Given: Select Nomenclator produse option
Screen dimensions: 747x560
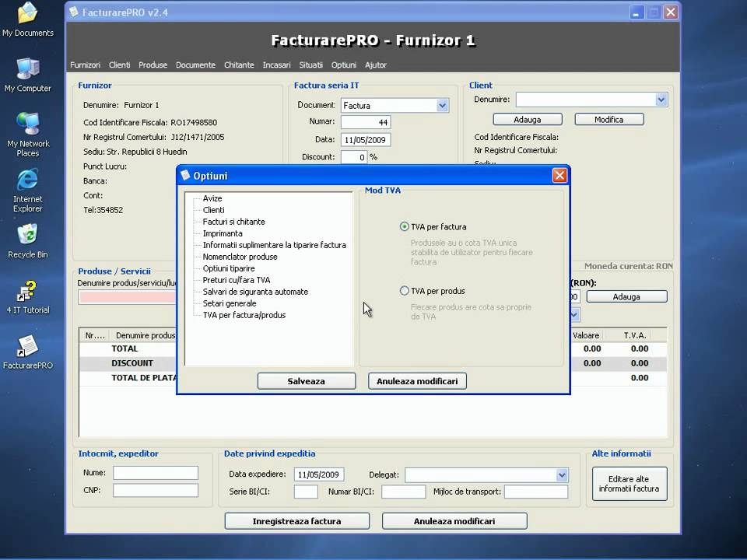Looking at the screenshot, I should coord(240,257).
